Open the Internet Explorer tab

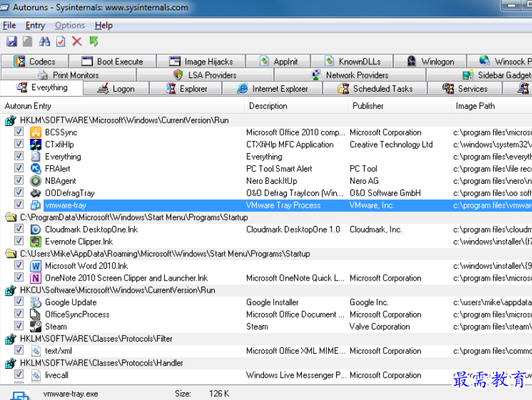pos(272,89)
